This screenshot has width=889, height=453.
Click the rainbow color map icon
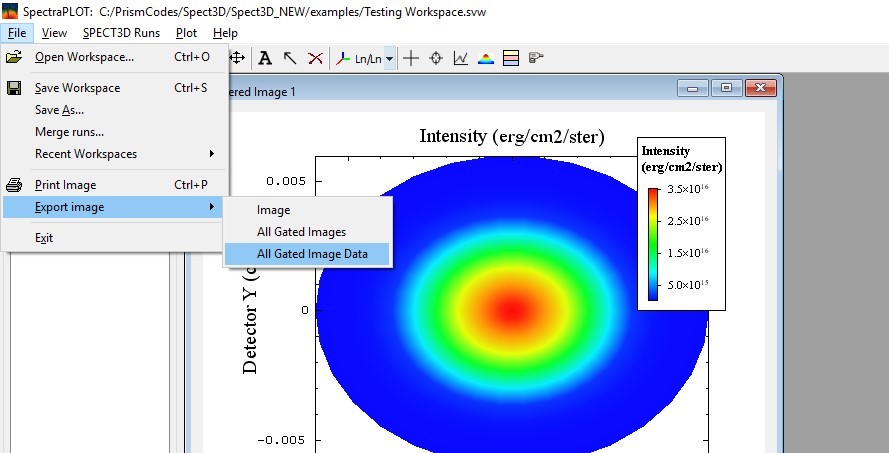point(486,58)
